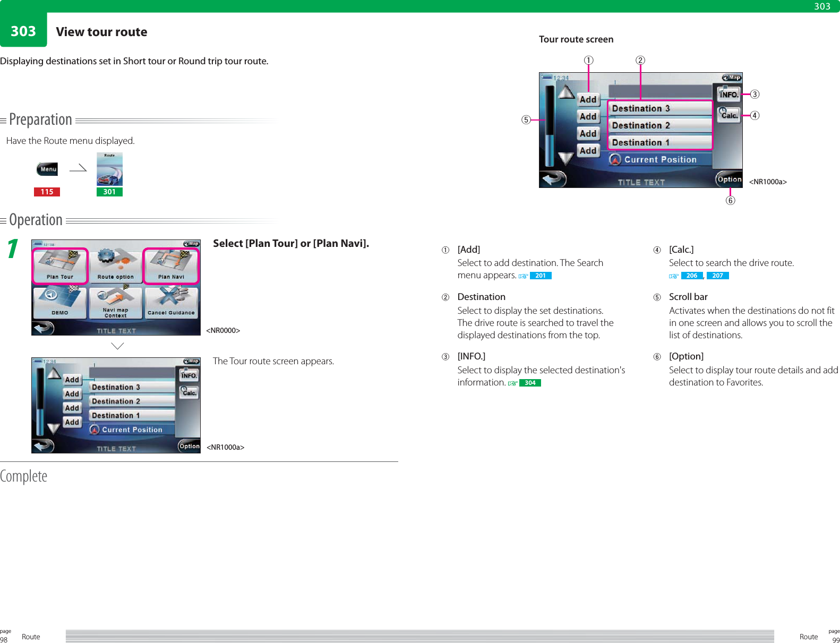Click INFO. button on the lower tour screen

pos(189,375)
